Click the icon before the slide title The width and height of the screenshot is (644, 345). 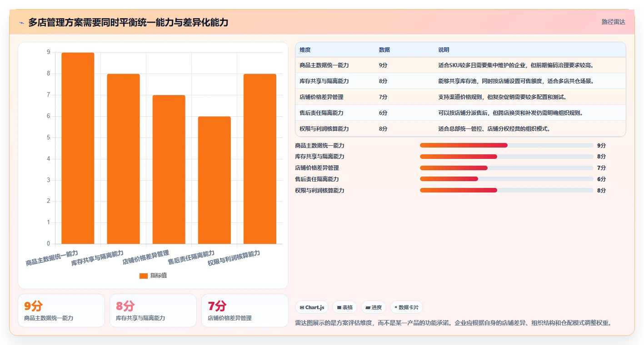click(21, 23)
